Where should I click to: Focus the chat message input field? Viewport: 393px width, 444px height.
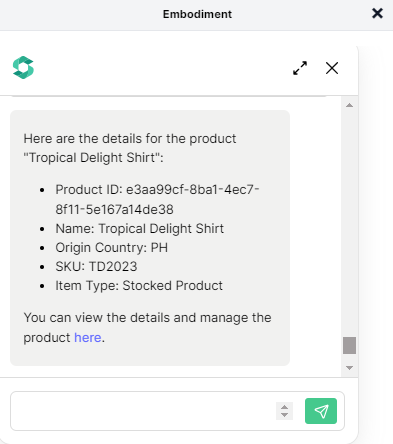click(x=143, y=411)
